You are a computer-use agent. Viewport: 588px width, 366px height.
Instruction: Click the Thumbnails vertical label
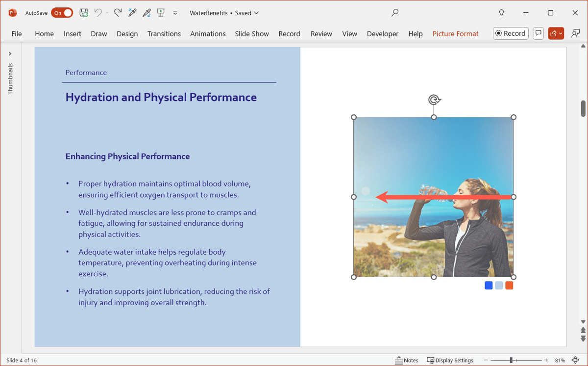coord(10,79)
